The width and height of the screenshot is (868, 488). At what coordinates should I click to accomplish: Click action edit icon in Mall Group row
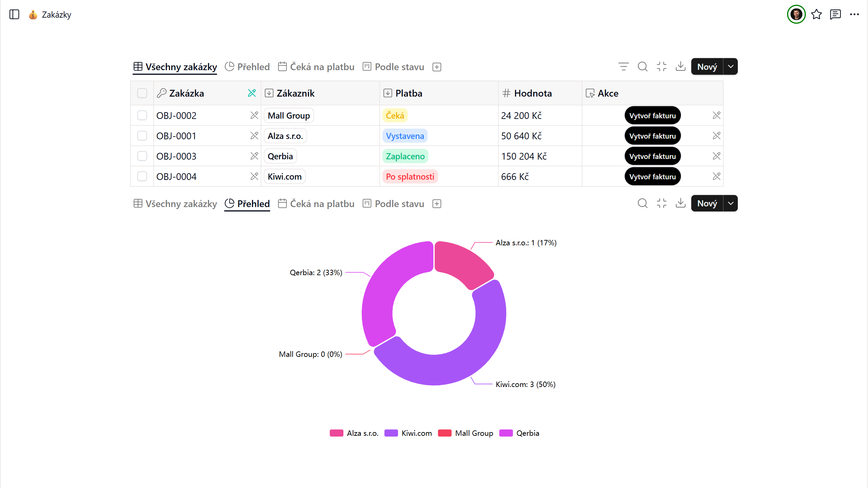pyautogui.click(x=716, y=116)
